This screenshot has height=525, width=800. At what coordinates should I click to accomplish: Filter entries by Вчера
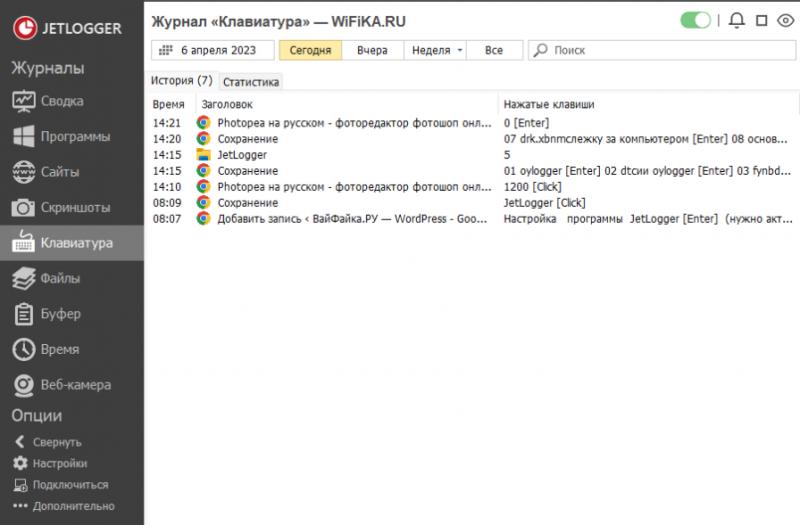pyautogui.click(x=372, y=50)
